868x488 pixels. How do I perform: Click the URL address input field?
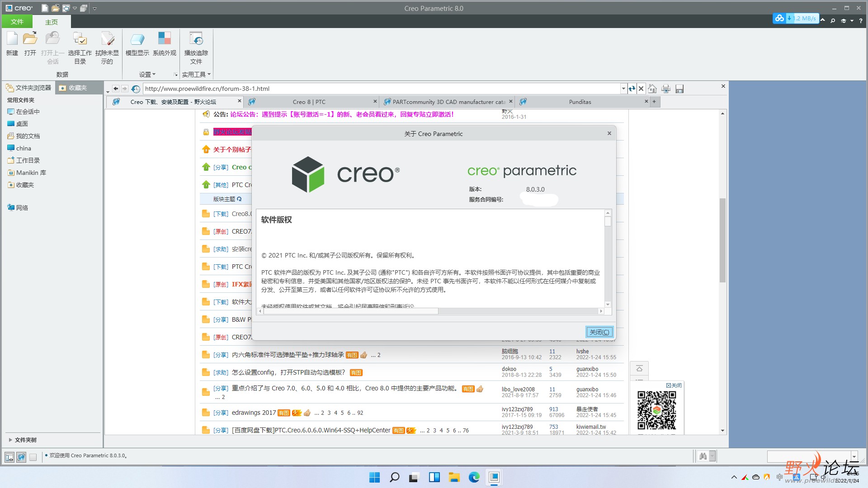382,89
